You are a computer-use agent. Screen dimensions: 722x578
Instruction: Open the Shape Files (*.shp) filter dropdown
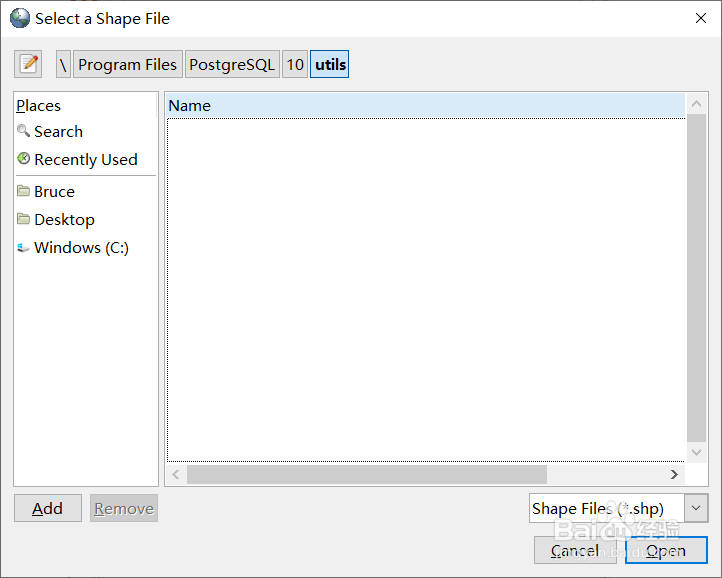pos(697,508)
